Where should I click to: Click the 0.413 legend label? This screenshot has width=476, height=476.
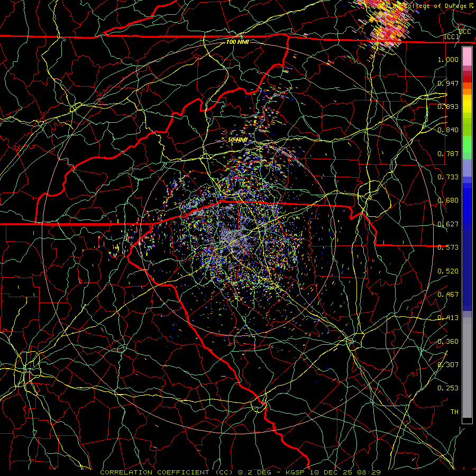click(x=448, y=318)
